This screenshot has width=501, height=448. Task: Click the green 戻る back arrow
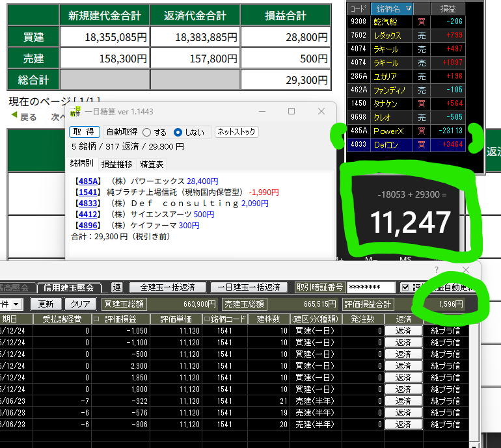(14, 117)
